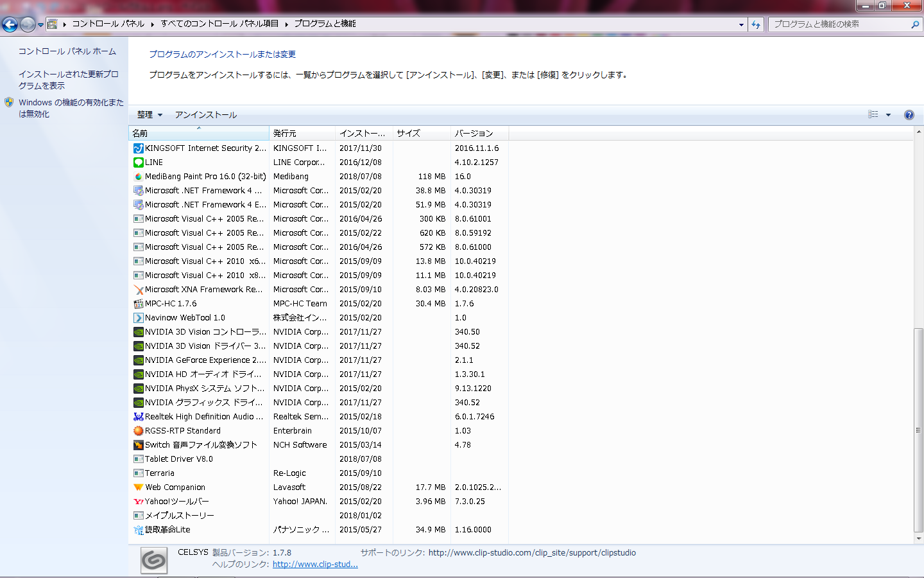Click the Yahoo! toolbar icon
924x578 pixels.
point(138,502)
